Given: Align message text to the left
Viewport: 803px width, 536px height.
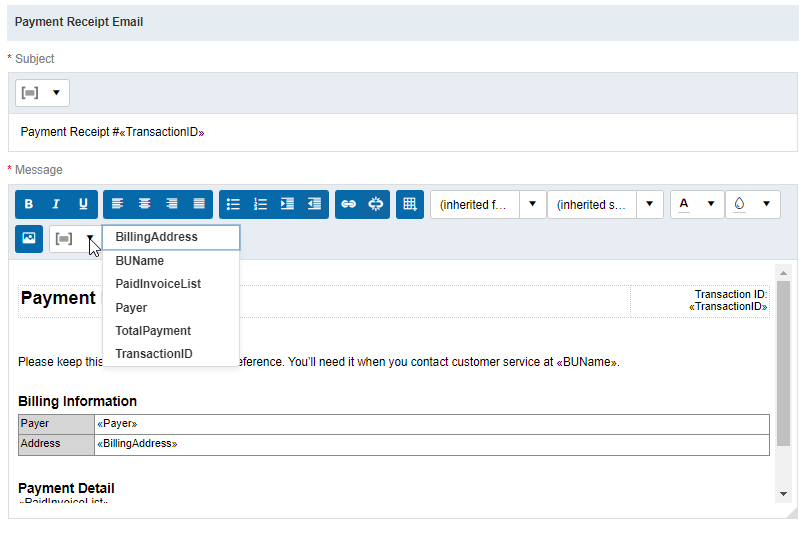Looking at the screenshot, I should (117, 204).
